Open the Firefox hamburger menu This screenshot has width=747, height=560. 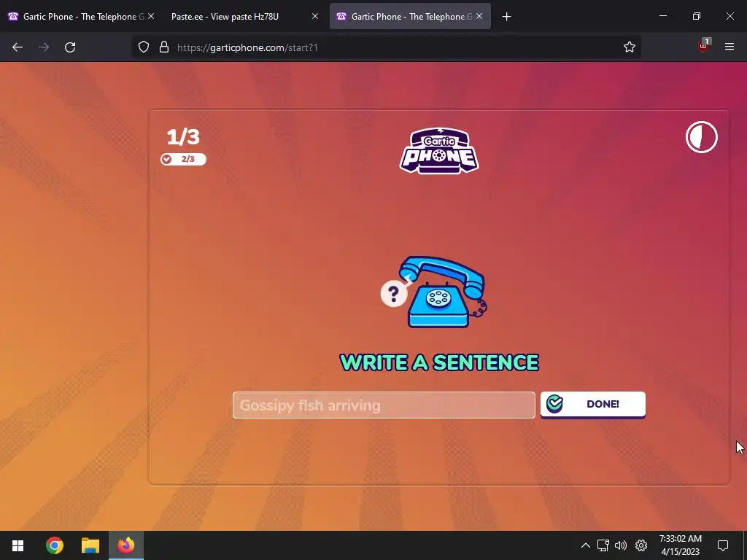(x=729, y=47)
